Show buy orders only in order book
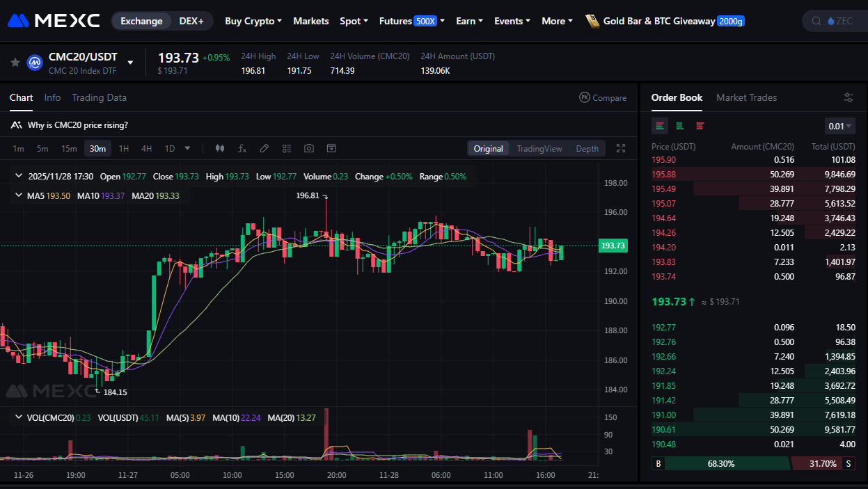 679,126
